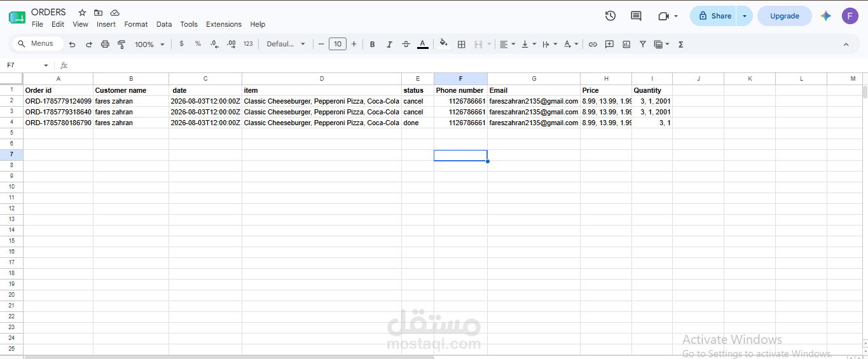Open the Default font dropdown
Viewport: 868px width, 359px height.
coord(286,44)
